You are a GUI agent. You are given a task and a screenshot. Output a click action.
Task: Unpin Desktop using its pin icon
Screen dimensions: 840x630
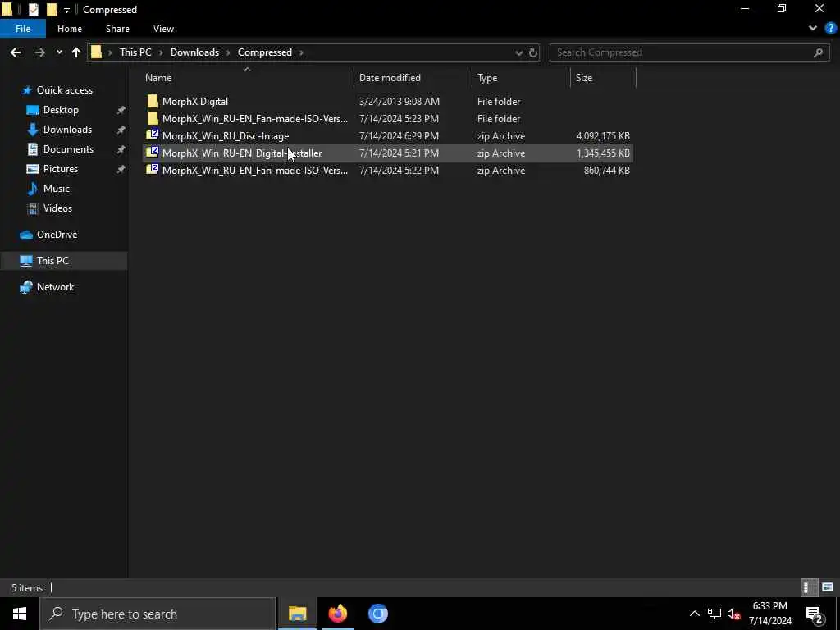click(x=121, y=110)
